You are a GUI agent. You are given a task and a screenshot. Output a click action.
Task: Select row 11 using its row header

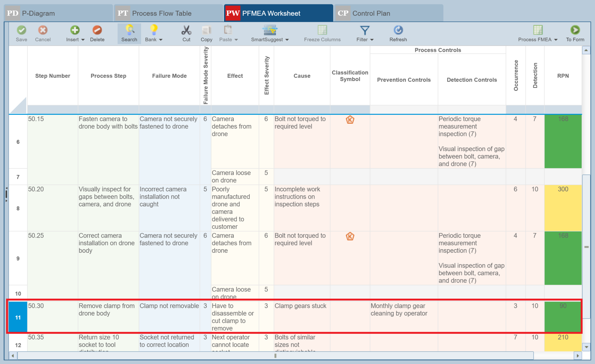click(18, 317)
